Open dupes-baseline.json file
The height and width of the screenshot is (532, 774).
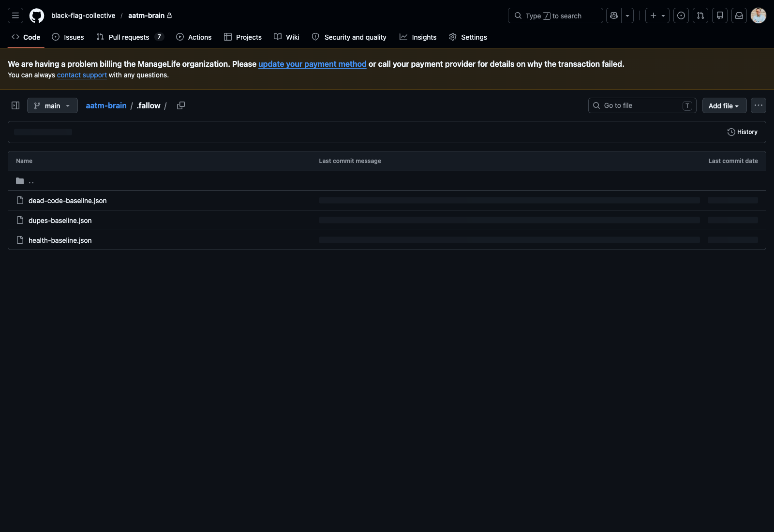pyautogui.click(x=60, y=220)
